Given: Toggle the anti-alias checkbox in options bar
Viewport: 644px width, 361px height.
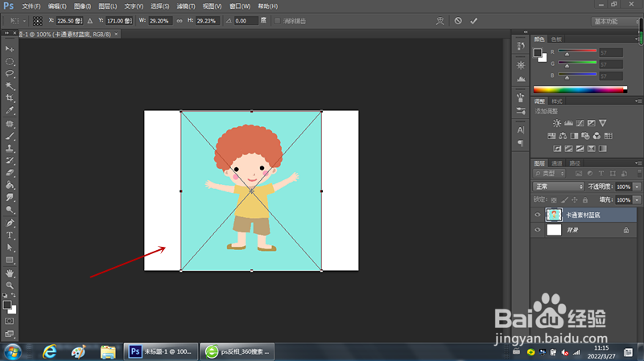Looking at the screenshot, I should (277, 21).
